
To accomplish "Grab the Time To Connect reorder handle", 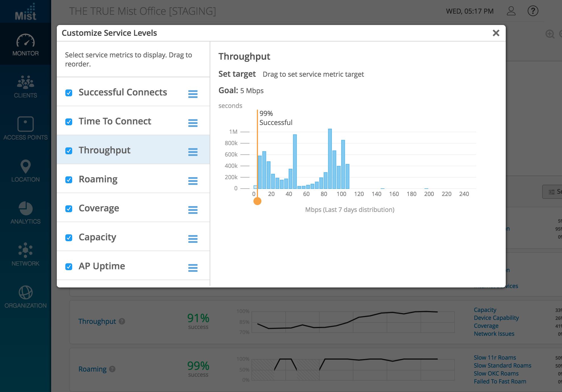I will (x=193, y=123).
